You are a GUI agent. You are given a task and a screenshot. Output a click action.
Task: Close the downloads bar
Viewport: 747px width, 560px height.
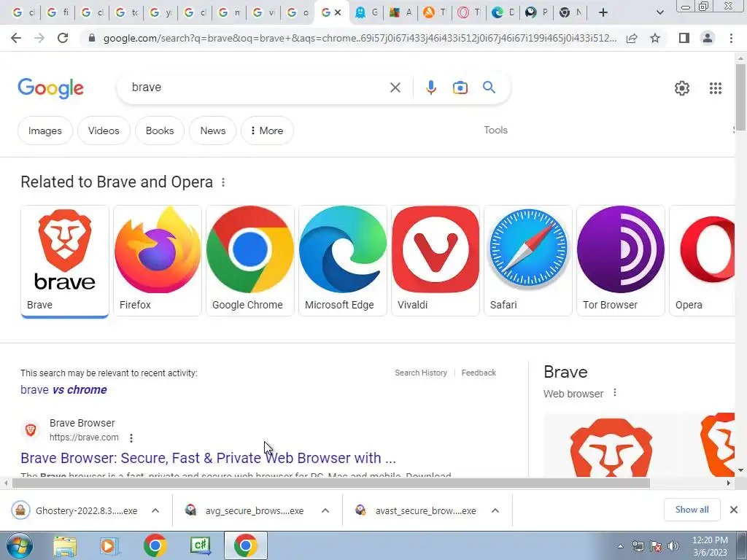[x=734, y=510]
